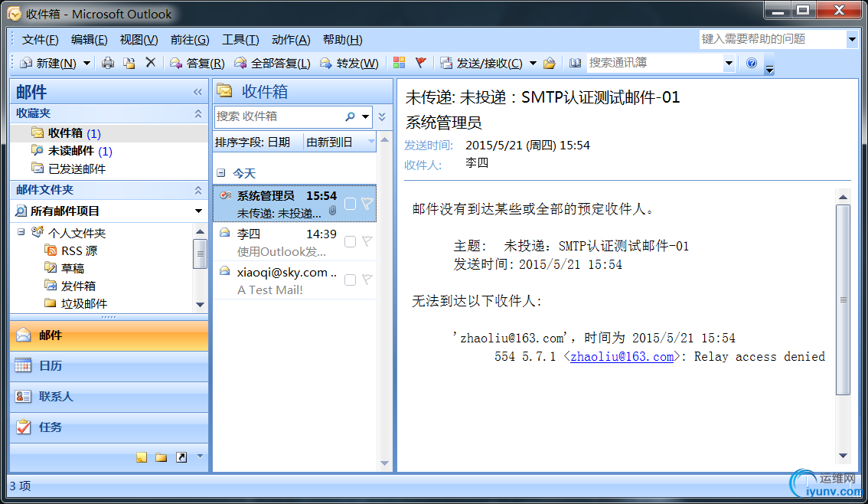This screenshot has width=868, height=504.
Task: Open the Categorize color grid icon
Action: point(399,63)
